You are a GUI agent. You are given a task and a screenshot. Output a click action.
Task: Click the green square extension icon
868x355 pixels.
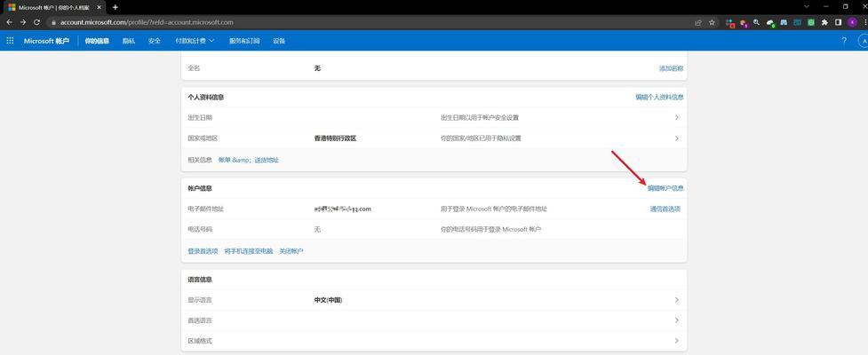click(811, 23)
